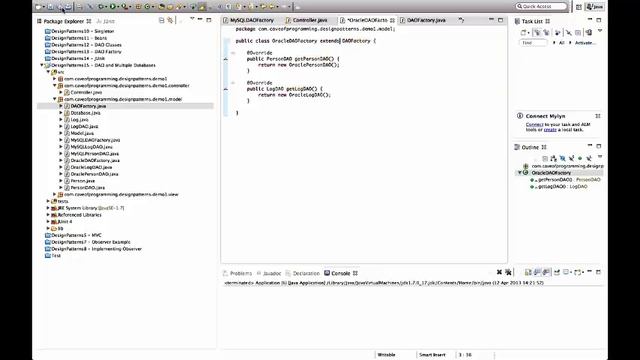The height and width of the screenshot is (360, 640).
Task: Switch to the Javadoc tab
Action: coord(269,273)
